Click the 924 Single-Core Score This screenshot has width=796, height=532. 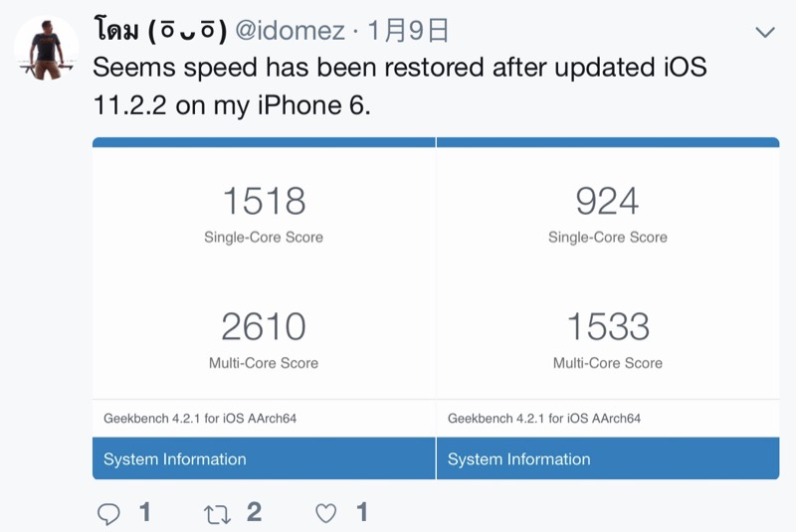[x=607, y=202]
